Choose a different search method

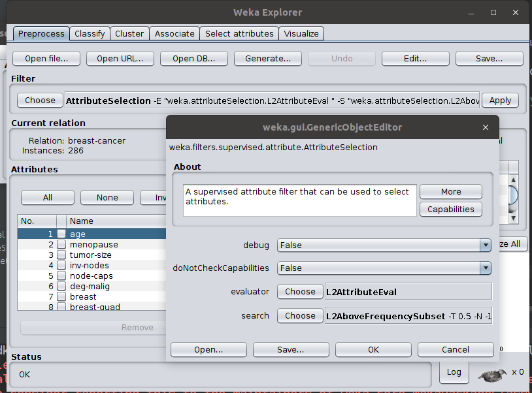pyautogui.click(x=300, y=316)
